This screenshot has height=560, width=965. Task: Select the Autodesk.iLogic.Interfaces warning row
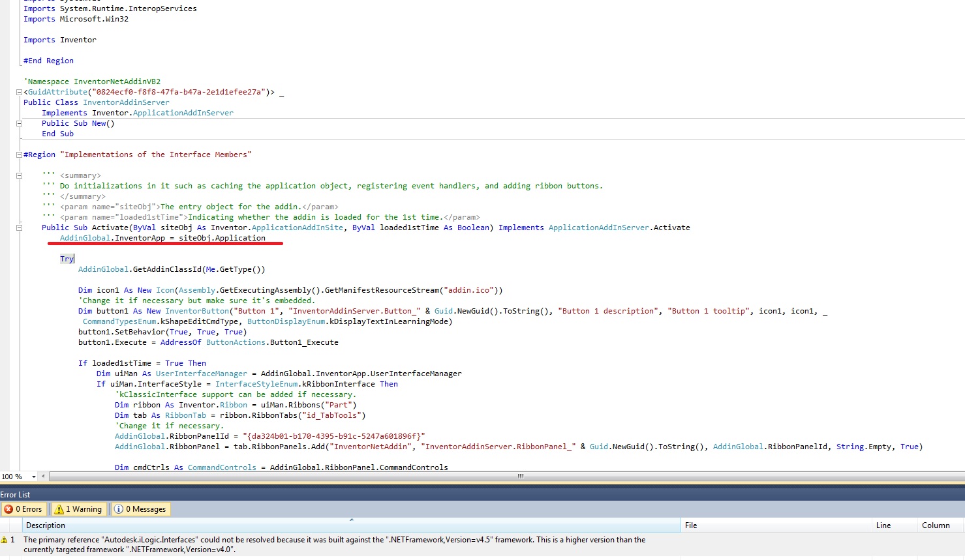pyautogui.click(x=482, y=544)
